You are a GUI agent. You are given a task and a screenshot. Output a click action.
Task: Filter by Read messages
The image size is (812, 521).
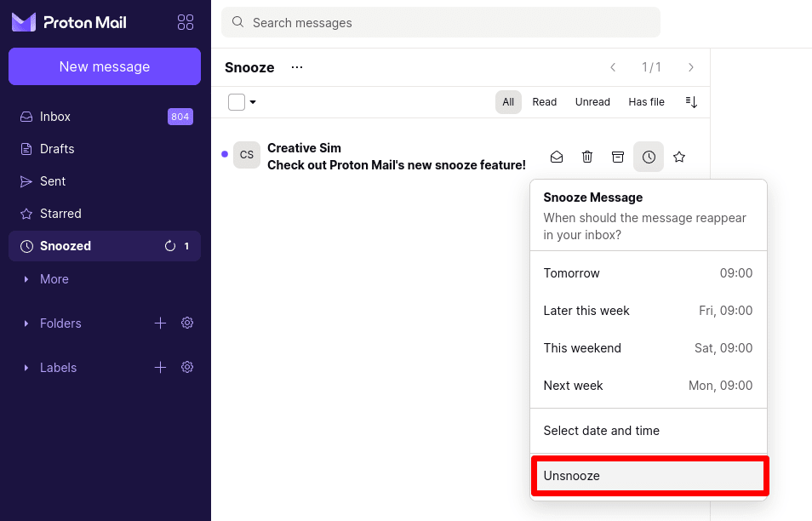544,102
